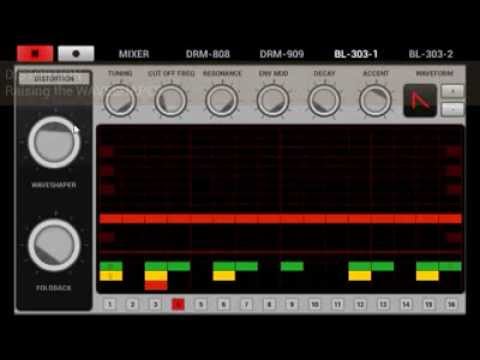Viewport: 480px width, 360px height.
Task: Select step button 5
Action: click(x=201, y=304)
